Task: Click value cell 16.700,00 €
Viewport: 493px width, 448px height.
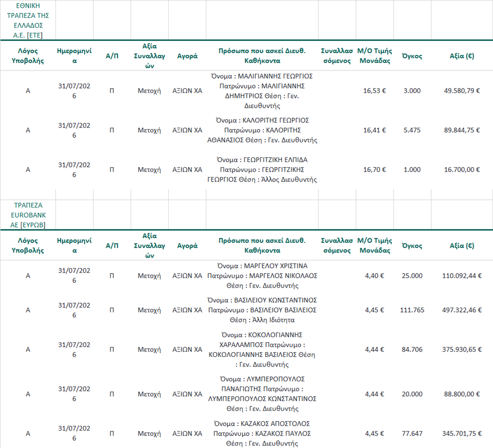Action: pyautogui.click(x=462, y=170)
